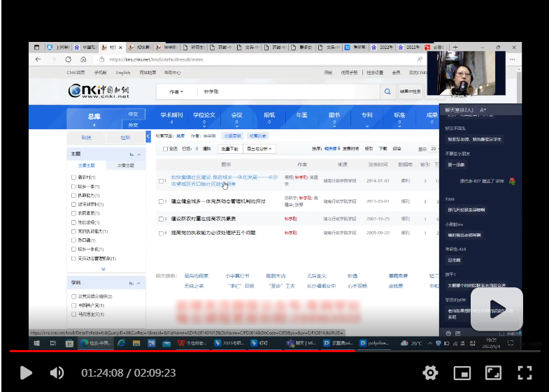
Task: Reload the CNKI page with refresh icon
Action: coord(68,59)
